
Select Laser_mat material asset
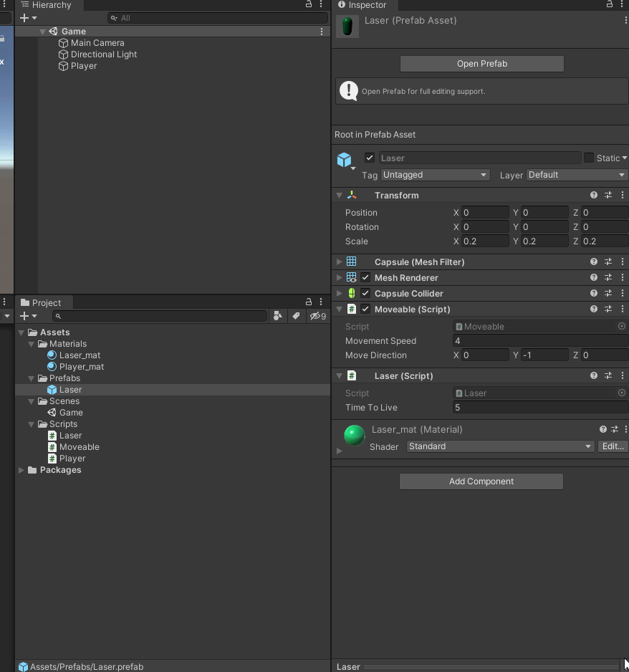[80, 355]
